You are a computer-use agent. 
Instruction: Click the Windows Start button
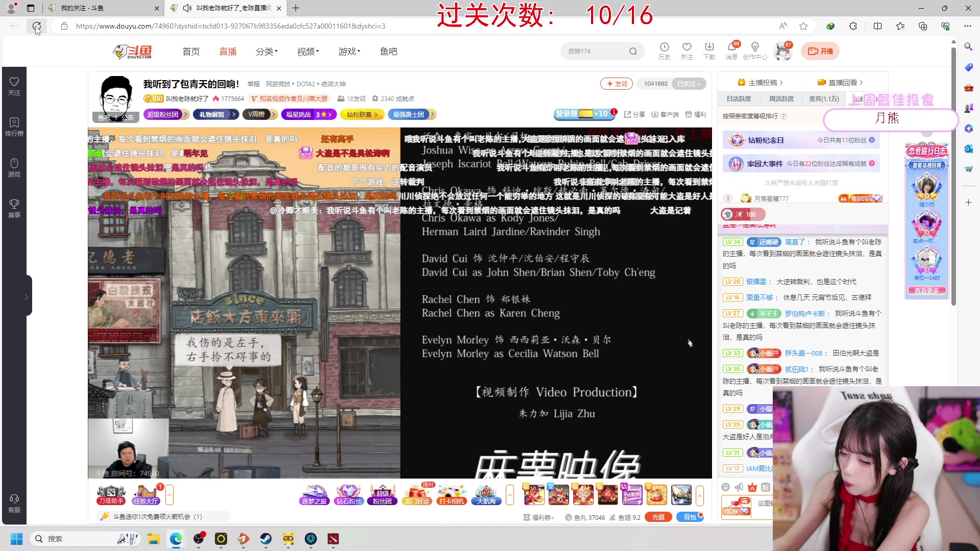[x=16, y=539]
